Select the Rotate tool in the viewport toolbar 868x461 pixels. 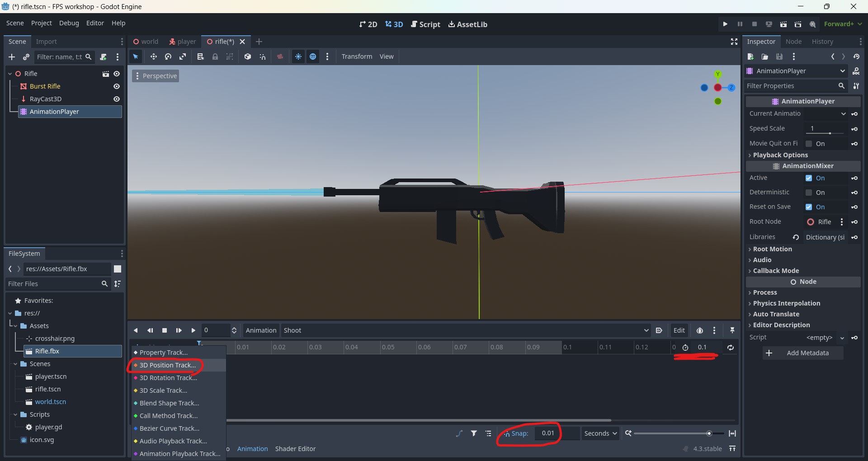coord(168,56)
